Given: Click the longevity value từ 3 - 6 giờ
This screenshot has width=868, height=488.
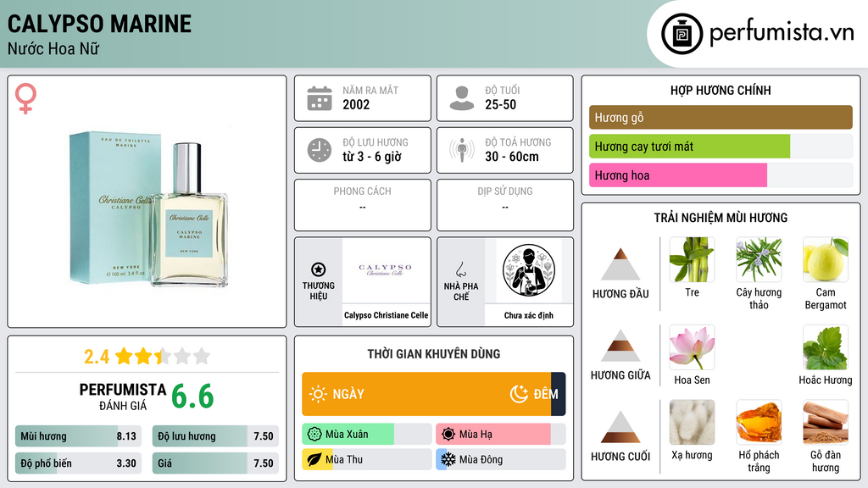Looking at the screenshot, I should click(372, 157).
